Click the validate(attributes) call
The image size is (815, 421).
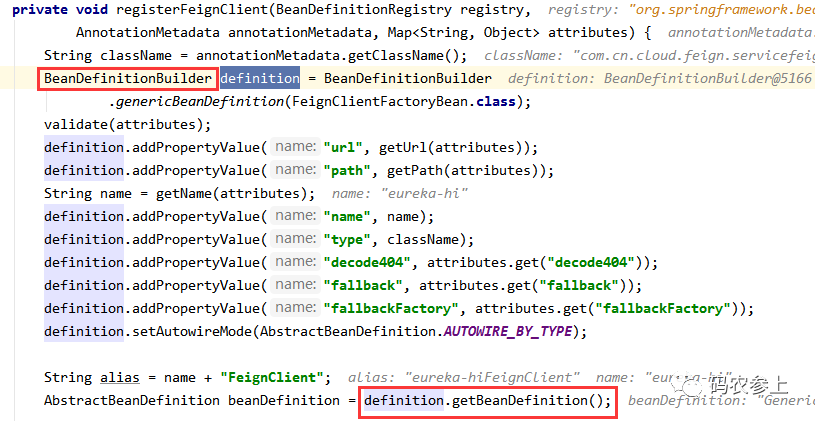point(127,124)
